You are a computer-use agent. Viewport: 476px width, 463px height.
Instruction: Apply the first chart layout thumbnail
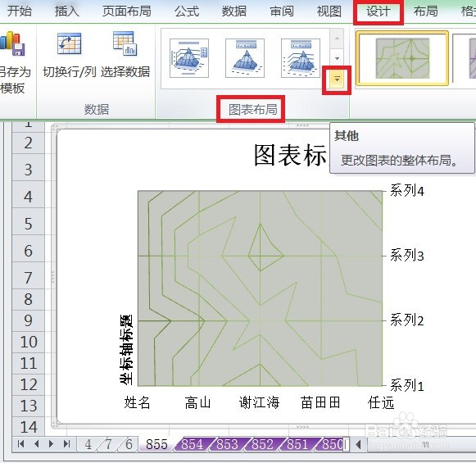coord(189,58)
